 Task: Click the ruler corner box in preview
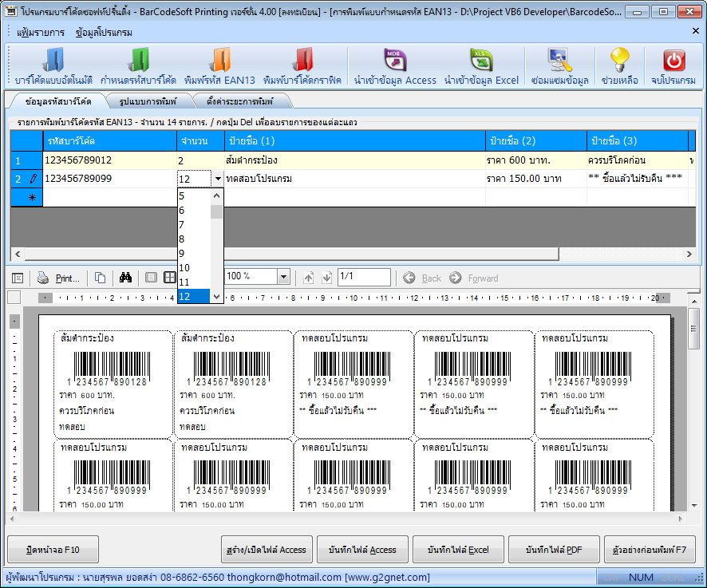[14, 297]
